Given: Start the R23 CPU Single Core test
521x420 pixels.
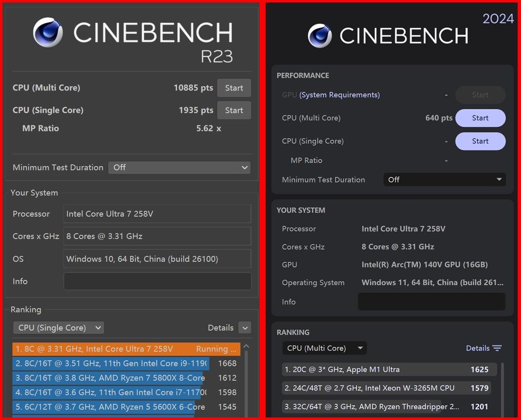Looking at the screenshot, I should tap(234, 110).
